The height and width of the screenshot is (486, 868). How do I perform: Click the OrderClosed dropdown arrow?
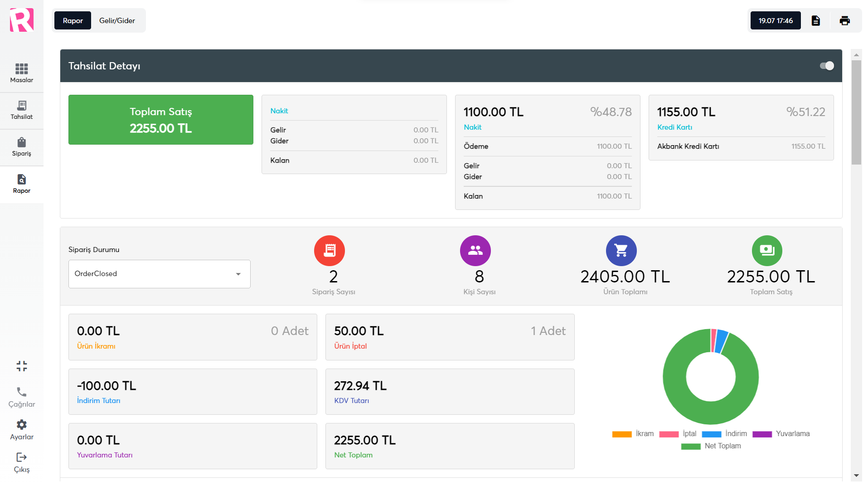click(238, 274)
